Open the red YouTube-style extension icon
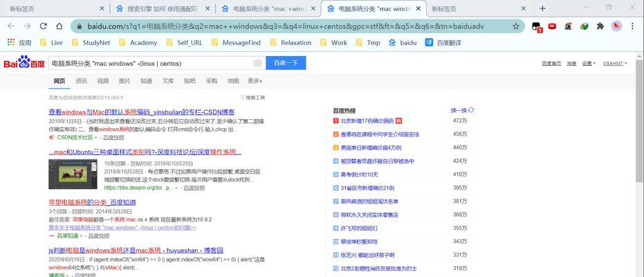 click(x=552, y=26)
